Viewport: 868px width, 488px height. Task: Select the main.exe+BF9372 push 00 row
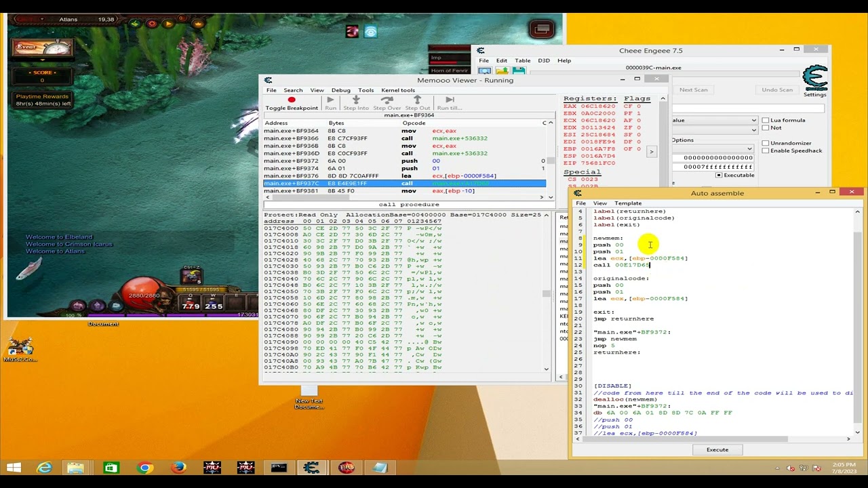(x=404, y=161)
